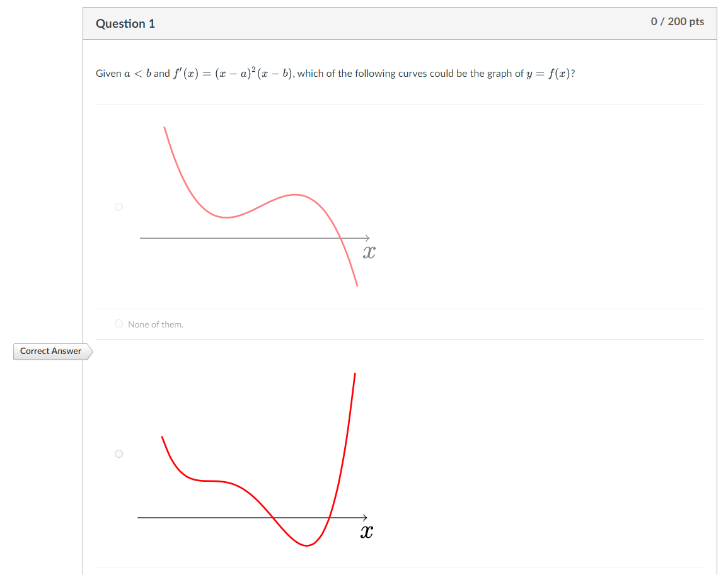Click the local minimum of the pink curve
This screenshot has height=575, width=728.
coord(226,217)
